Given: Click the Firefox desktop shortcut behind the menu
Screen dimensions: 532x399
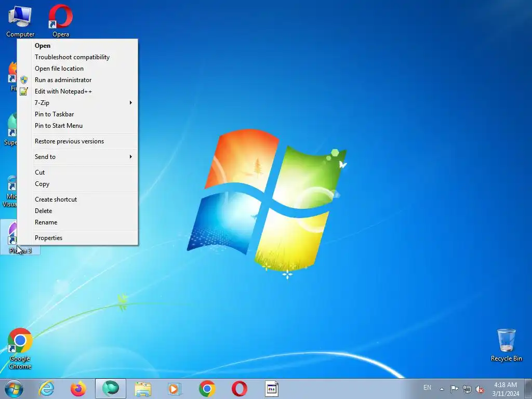Looking at the screenshot, I should click(x=11, y=76).
